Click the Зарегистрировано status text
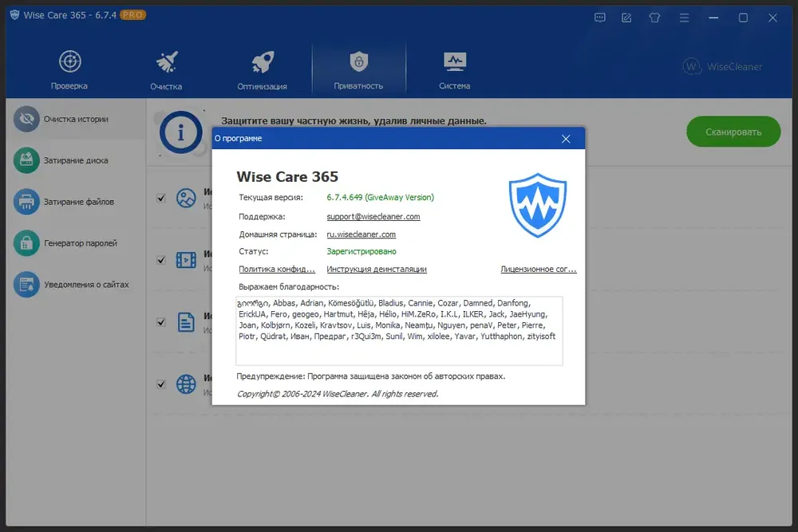This screenshot has width=798, height=532. 361,251
